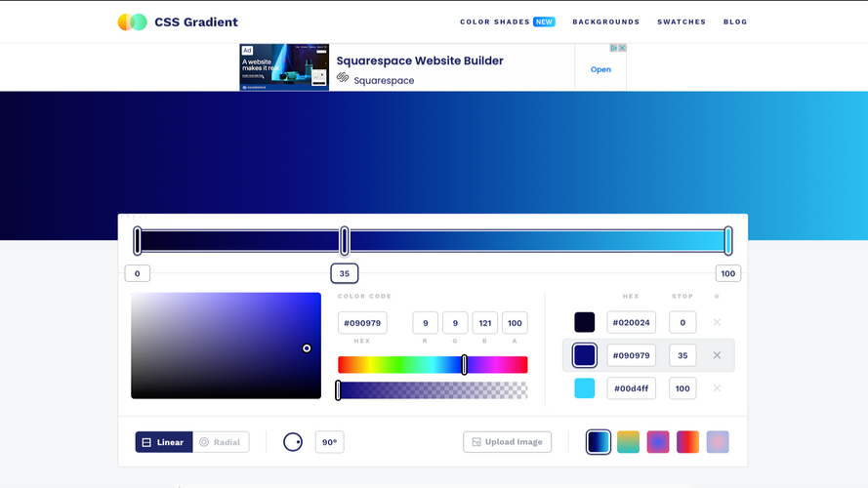Click the opacity slider handle
Screen dimensions: 868x488
[338, 390]
